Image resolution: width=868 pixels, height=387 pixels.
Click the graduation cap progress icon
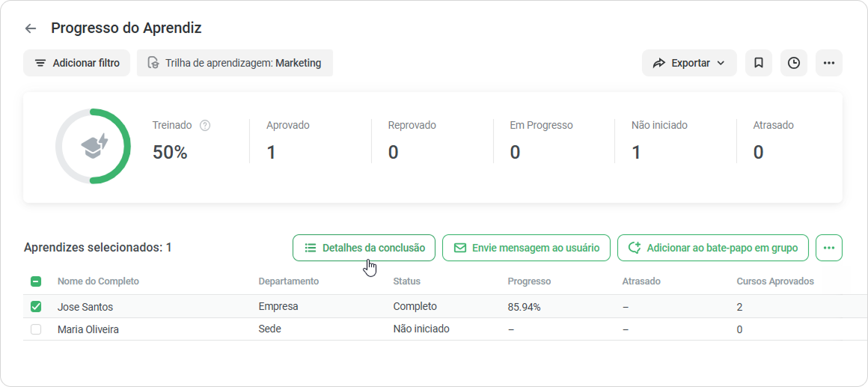[95, 147]
